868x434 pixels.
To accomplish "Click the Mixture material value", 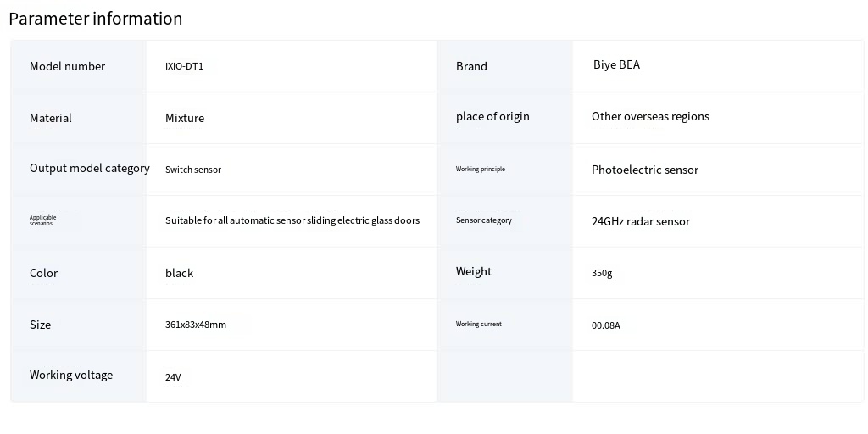I will [185, 118].
